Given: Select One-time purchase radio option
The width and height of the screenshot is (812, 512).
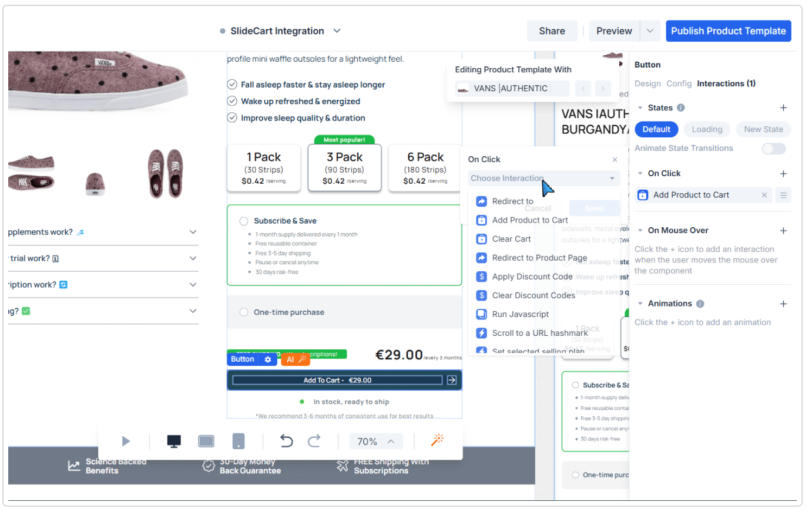Looking at the screenshot, I should 243,312.
